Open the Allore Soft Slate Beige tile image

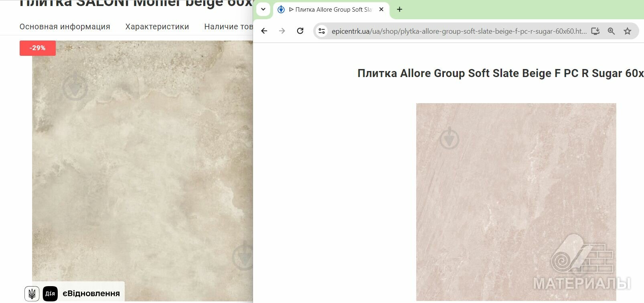[516, 202]
